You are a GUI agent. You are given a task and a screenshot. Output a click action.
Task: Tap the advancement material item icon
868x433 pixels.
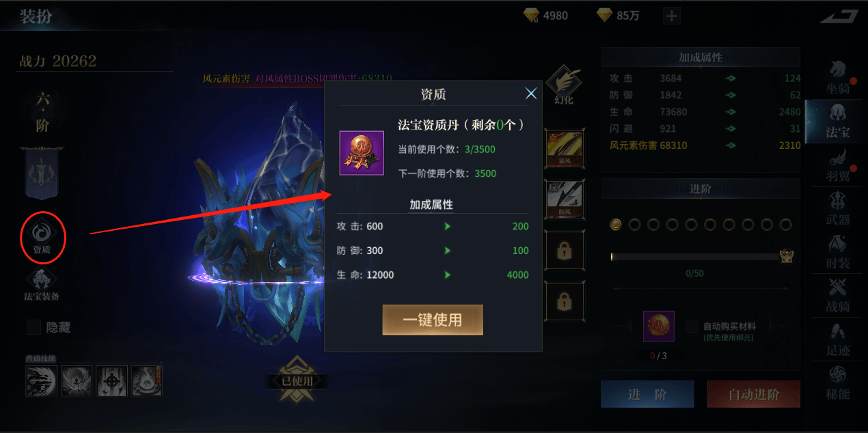(x=659, y=326)
